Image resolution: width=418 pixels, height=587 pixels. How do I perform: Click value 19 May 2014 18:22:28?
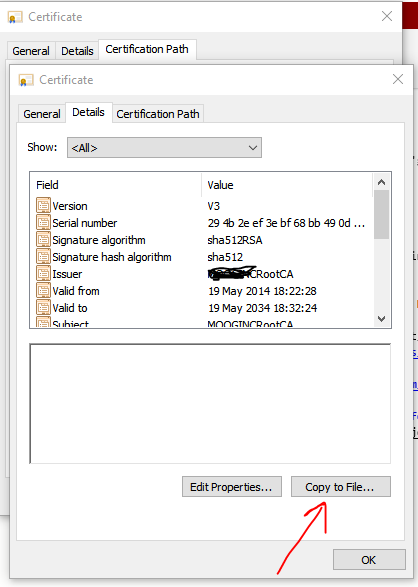(x=262, y=291)
